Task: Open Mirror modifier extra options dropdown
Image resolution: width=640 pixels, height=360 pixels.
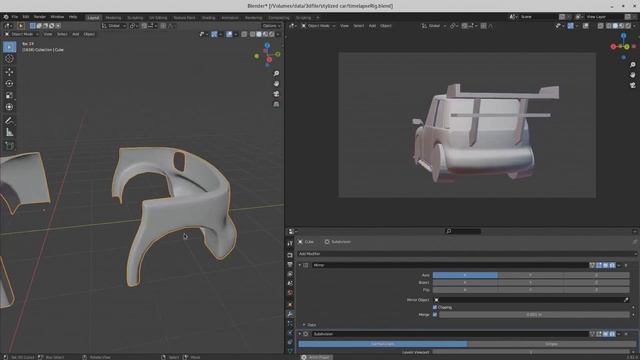Action: coord(619,265)
